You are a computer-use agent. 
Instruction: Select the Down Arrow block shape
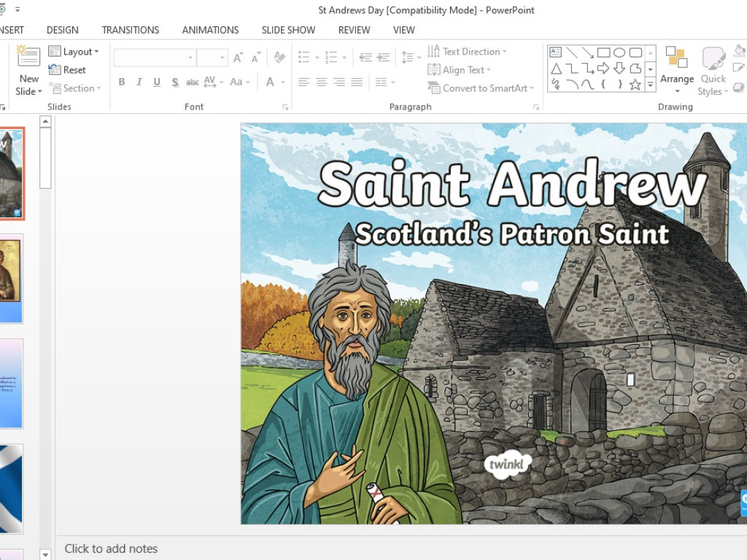pos(619,69)
